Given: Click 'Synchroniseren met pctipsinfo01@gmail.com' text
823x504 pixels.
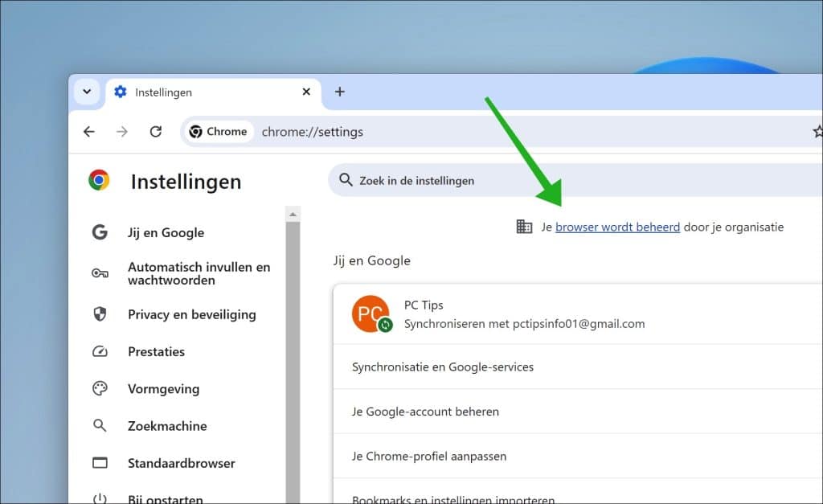Looking at the screenshot, I should coord(524,324).
